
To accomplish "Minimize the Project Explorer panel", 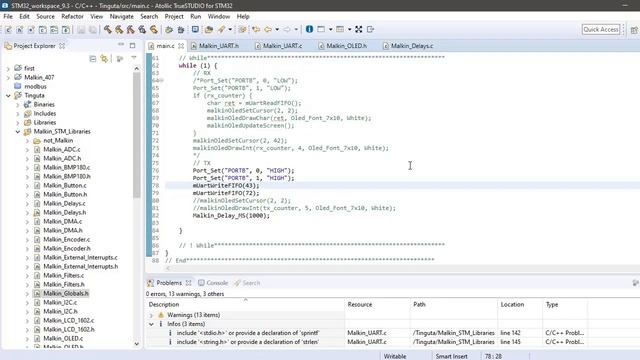I will click(x=121, y=44).
